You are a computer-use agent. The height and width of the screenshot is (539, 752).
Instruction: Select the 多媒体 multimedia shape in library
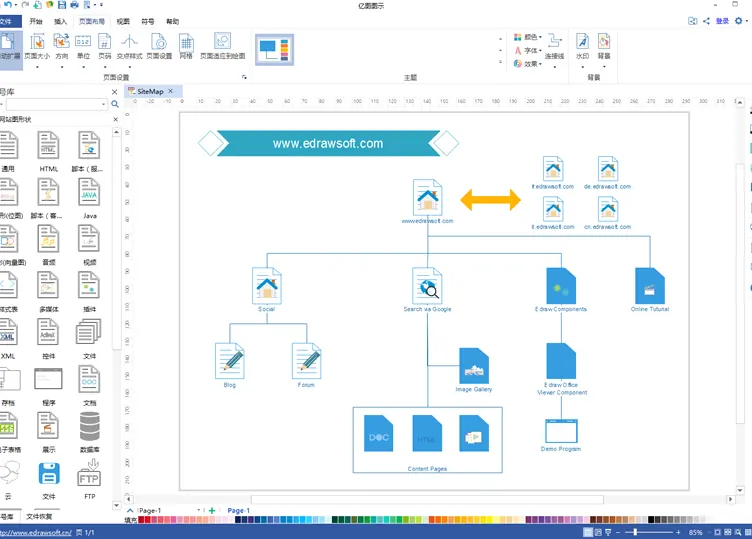point(48,292)
